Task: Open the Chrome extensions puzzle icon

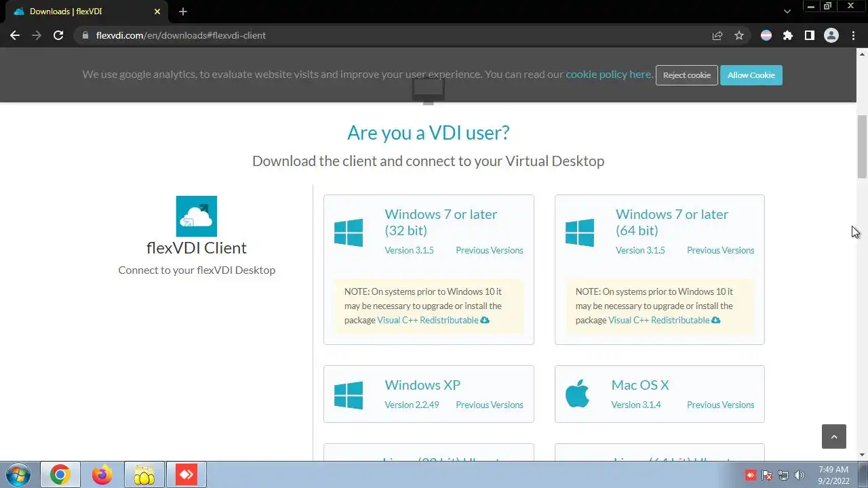Action: (x=788, y=35)
